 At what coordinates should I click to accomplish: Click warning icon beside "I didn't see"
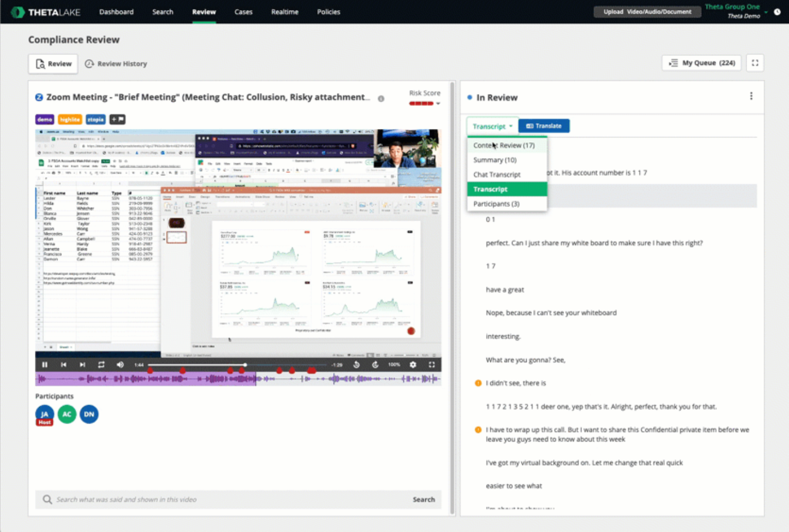(478, 383)
